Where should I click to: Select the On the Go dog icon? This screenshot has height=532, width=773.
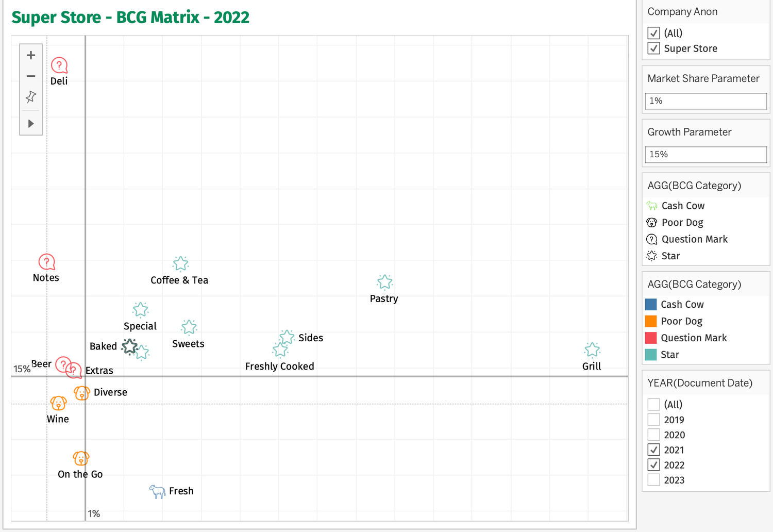[81, 458]
